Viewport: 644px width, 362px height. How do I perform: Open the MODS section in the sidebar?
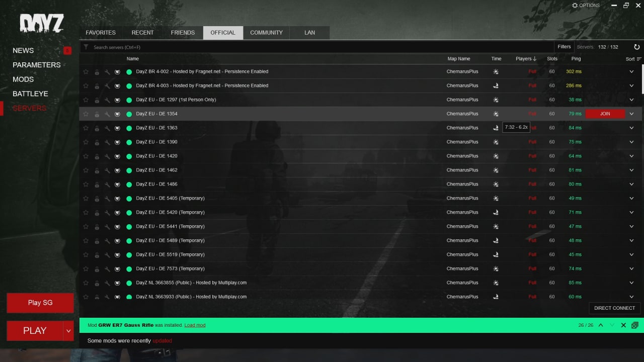pyautogui.click(x=23, y=79)
